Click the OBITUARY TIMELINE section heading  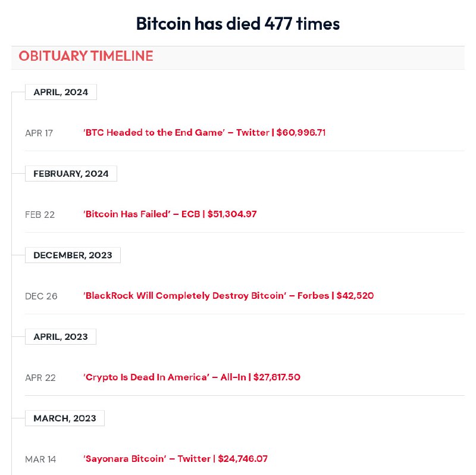point(86,57)
